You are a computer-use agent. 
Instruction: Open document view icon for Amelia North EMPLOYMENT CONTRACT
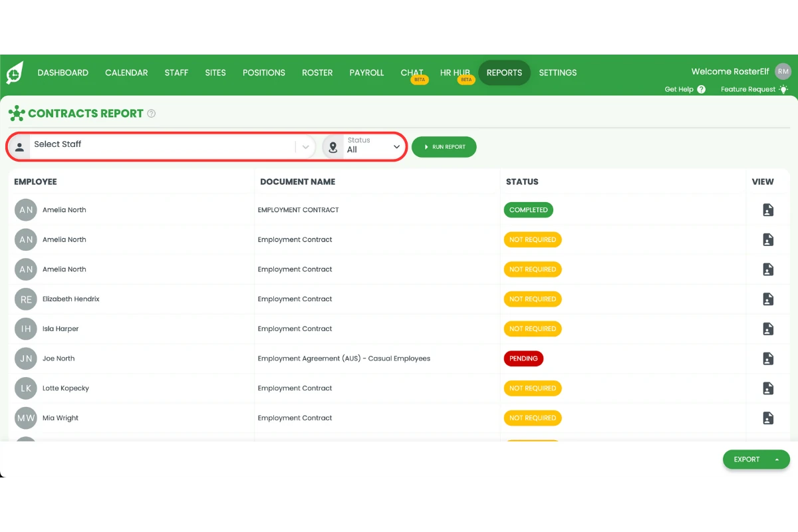(768, 210)
